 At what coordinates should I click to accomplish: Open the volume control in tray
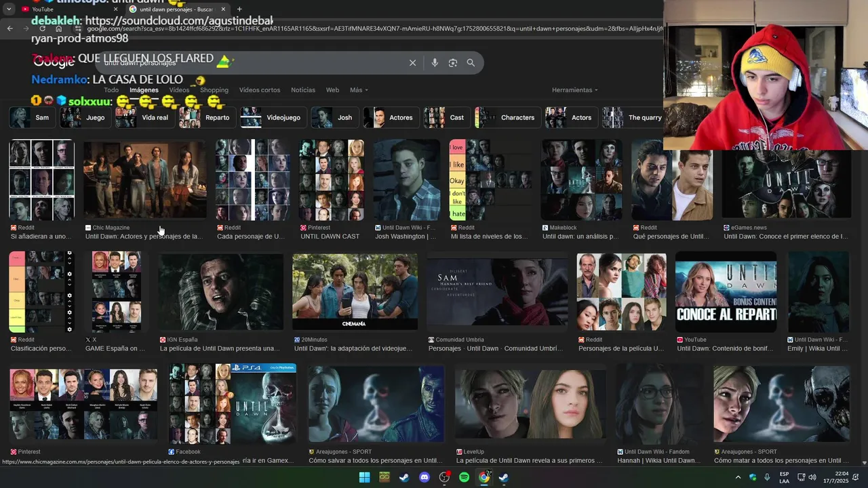tap(812, 477)
